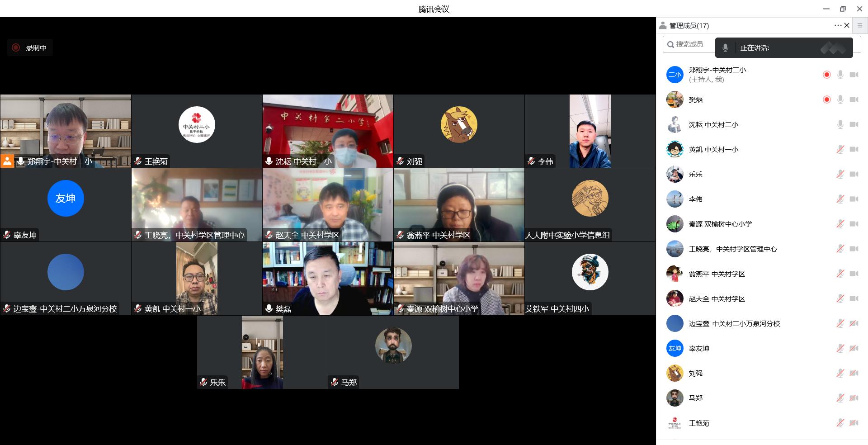Click the camera icon in 李伟's member row
Screen dimensions: 868x445
854,199
